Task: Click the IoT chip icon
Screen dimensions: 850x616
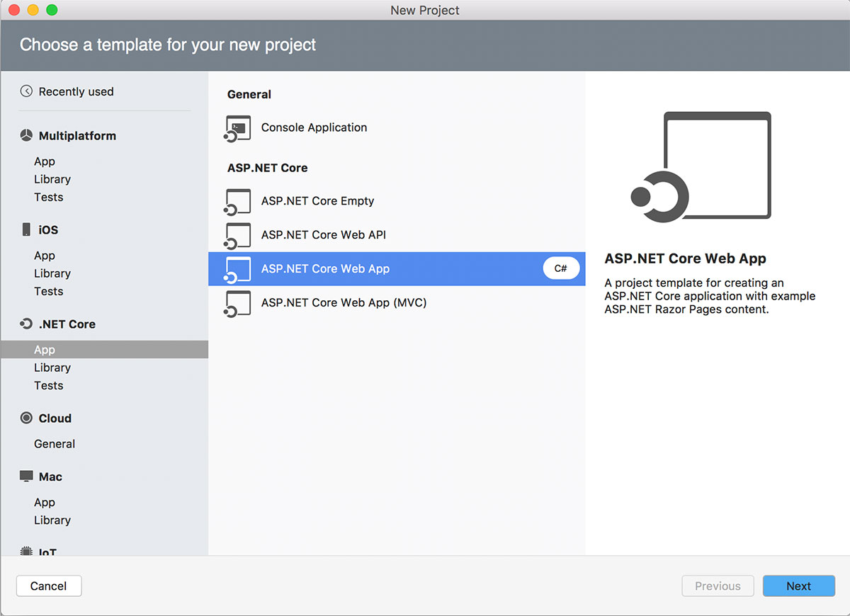Action: [x=26, y=551]
